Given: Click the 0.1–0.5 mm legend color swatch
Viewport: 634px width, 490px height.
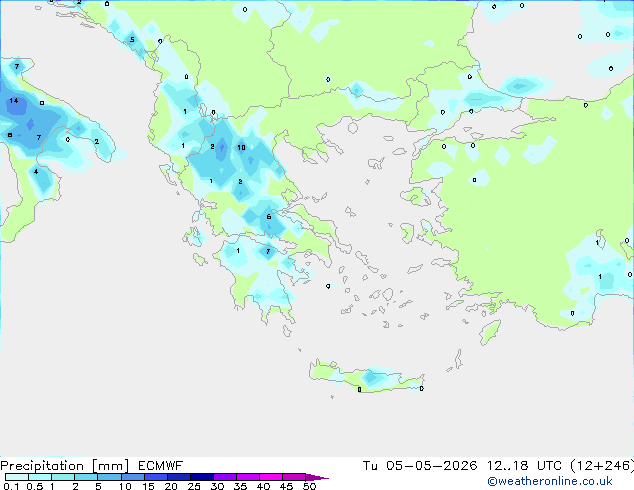Looking at the screenshot, I should click(17, 477).
